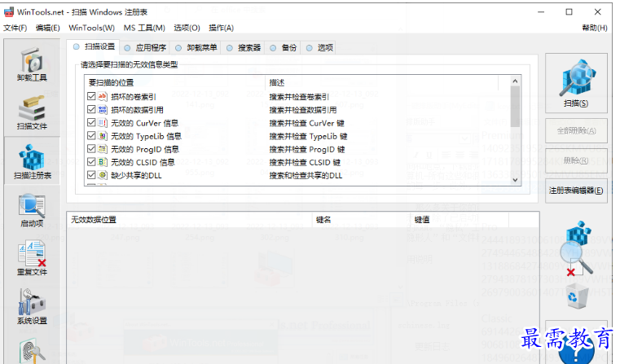620x364 pixels.
Task: Click the 扫描(S) magnifier cube button
Action: (x=576, y=83)
